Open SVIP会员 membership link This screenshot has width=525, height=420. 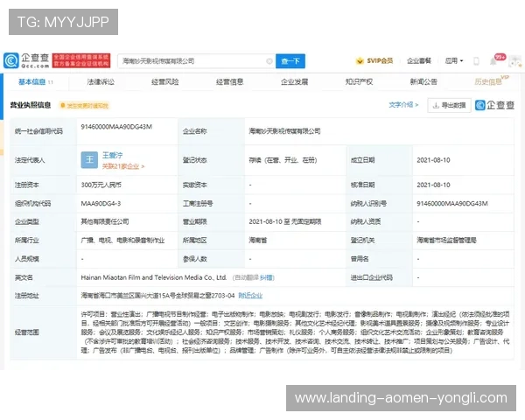click(380, 60)
